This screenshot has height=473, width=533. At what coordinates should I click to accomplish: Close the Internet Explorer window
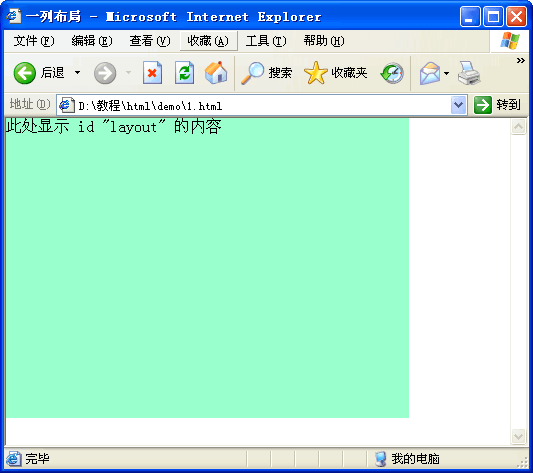[x=516, y=16]
